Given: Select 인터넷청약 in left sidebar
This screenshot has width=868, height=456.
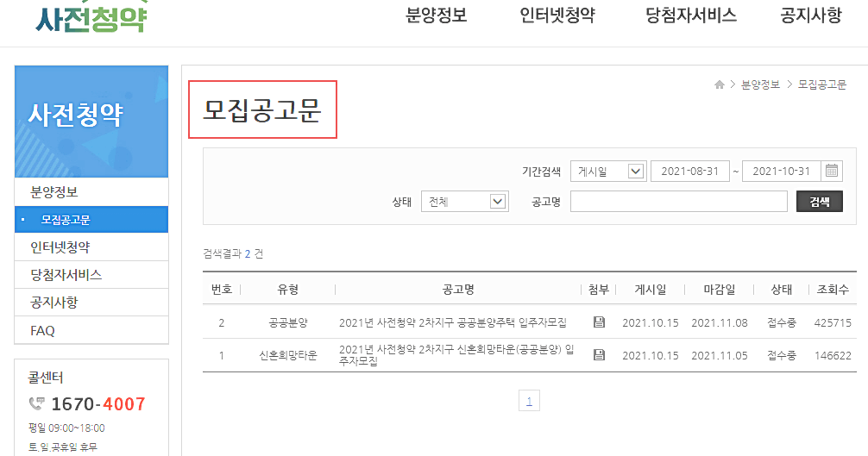Looking at the screenshot, I should [91, 247].
